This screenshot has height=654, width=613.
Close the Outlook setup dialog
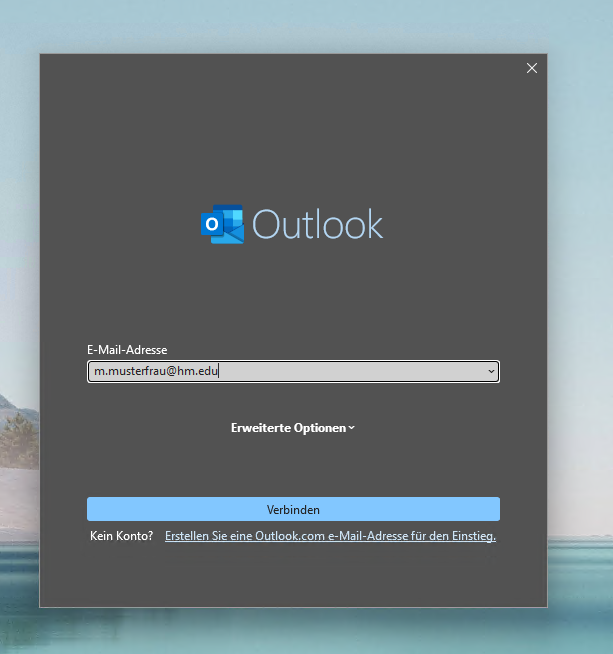532,68
